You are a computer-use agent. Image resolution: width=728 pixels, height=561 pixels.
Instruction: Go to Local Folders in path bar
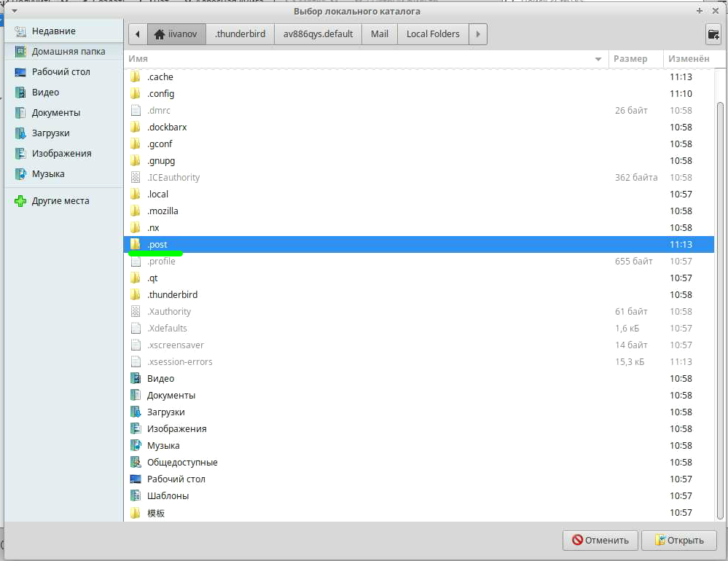(x=433, y=34)
